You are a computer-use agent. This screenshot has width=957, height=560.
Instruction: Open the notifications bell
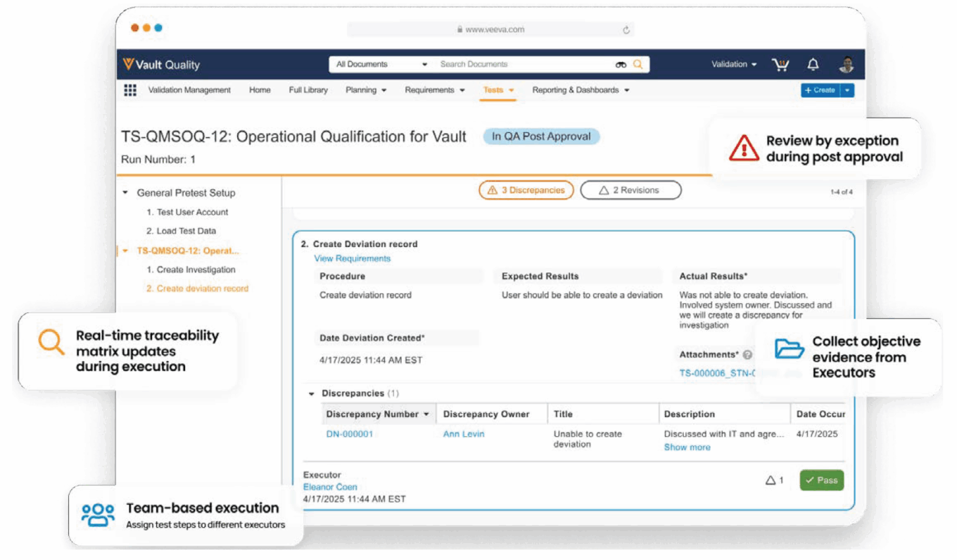pos(813,65)
